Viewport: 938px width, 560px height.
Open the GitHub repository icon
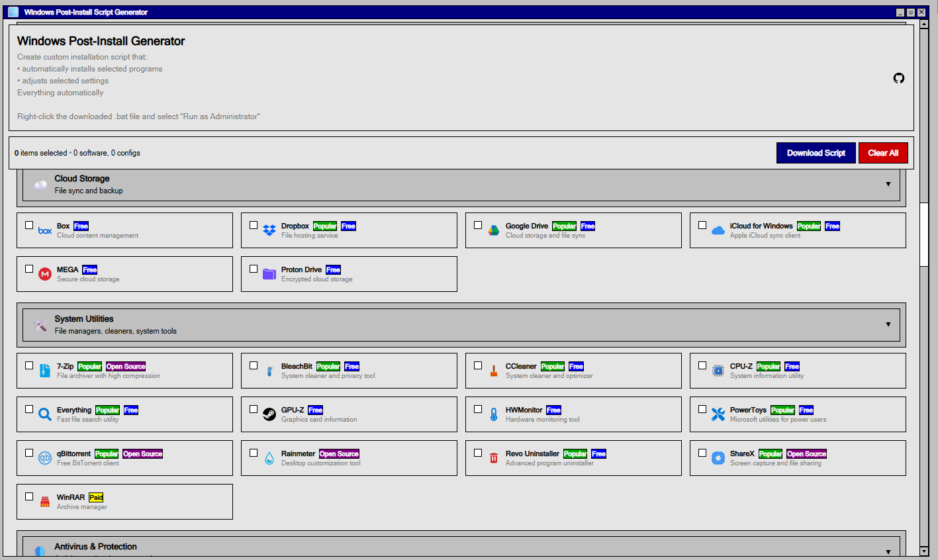coord(898,78)
